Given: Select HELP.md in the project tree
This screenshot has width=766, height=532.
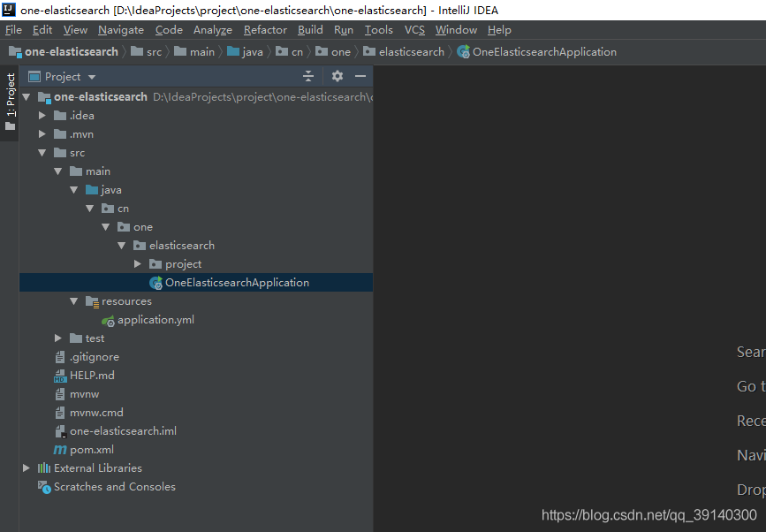Looking at the screenshot, I should point(92,376).
